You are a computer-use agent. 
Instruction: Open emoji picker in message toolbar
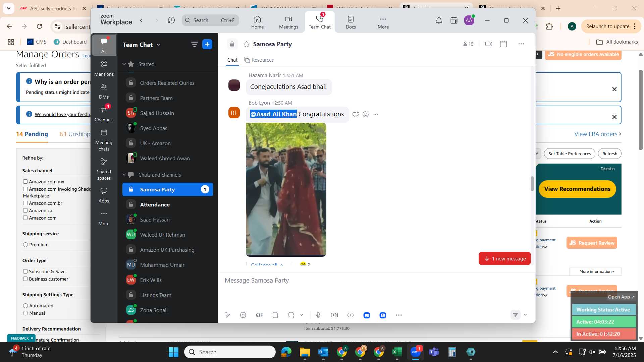tap(243, 315)
